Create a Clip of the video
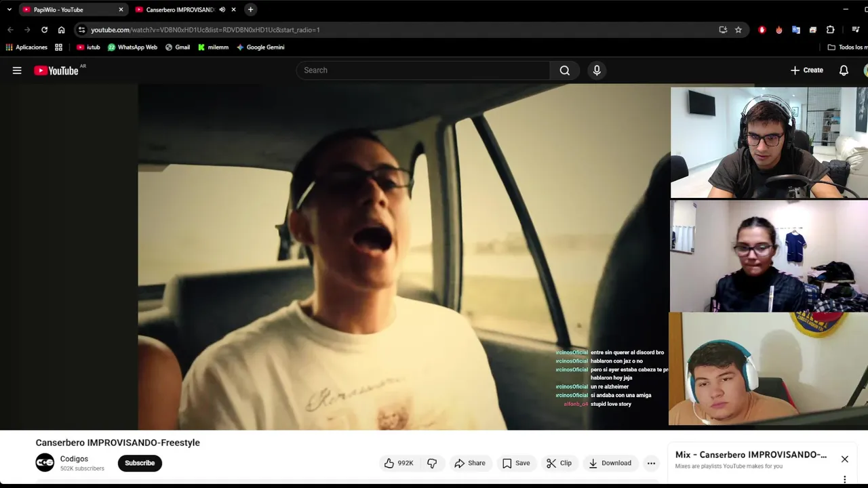The image size is (868, 488). [x=559, y=463]
